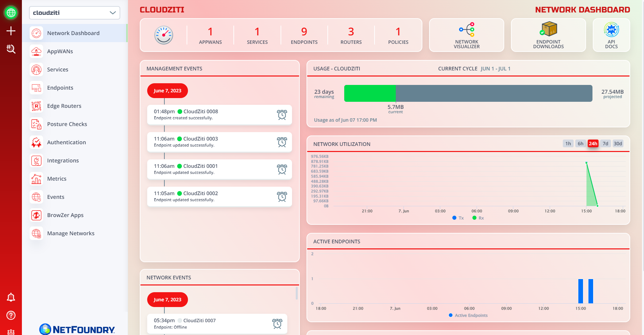Select CloudZiti 0003 endpoint updated event
The width and height of the screenshot is (644, 335).
point(220,142)
